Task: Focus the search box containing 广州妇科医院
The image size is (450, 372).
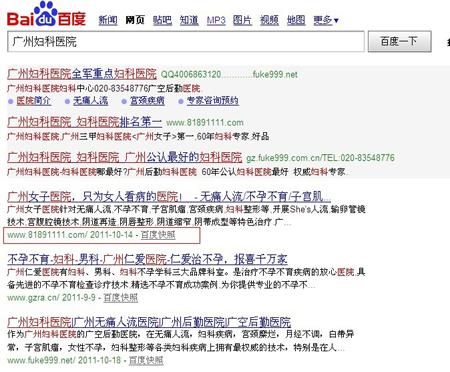Action: (x=186, y=42)
